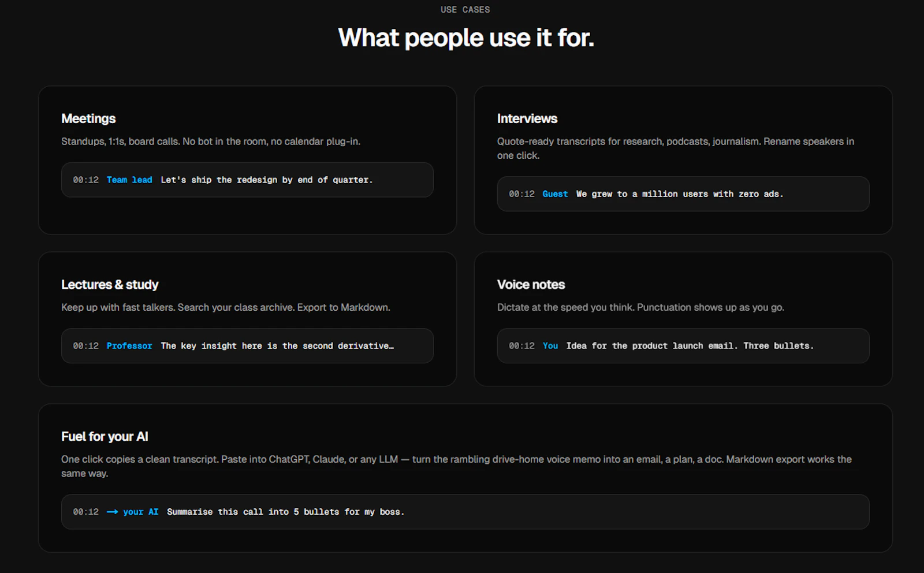This screenshot has width=924, height=573.
Task: Click the Meetings description about standups
Action: [211, 142]
